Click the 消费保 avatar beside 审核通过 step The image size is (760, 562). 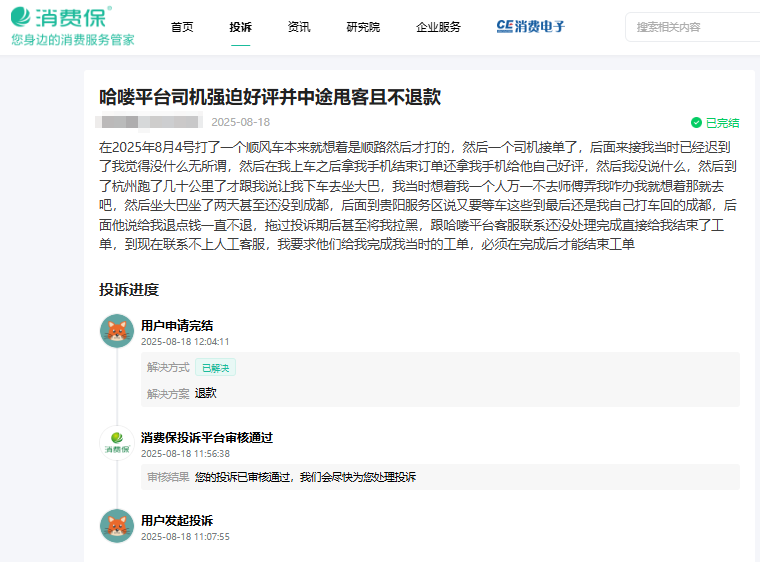pyautogui.click(x=117, y=443)
